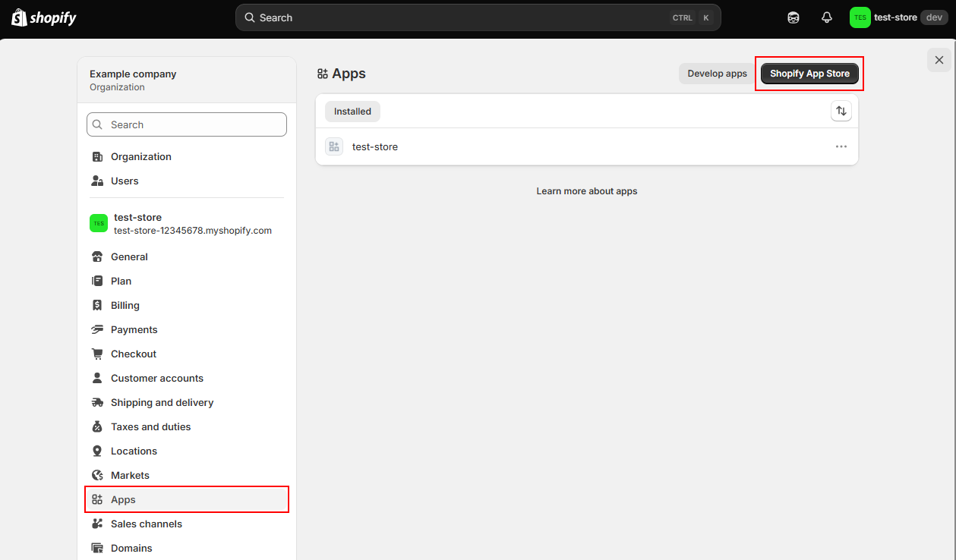The width and height of the screenshot is (956, 560).
Task: Open the Shopify App Store button
Action: 809,74
